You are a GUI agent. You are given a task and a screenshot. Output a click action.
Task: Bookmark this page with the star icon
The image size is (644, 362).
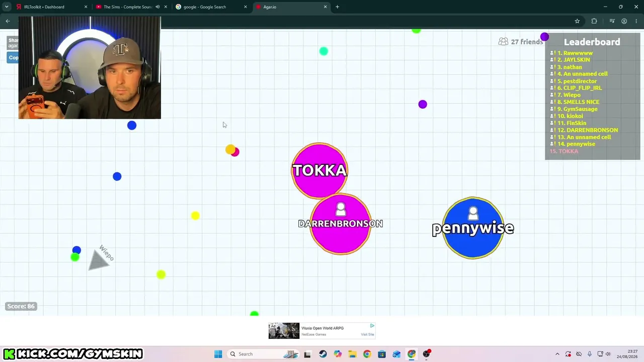click(x=577, y=21)
